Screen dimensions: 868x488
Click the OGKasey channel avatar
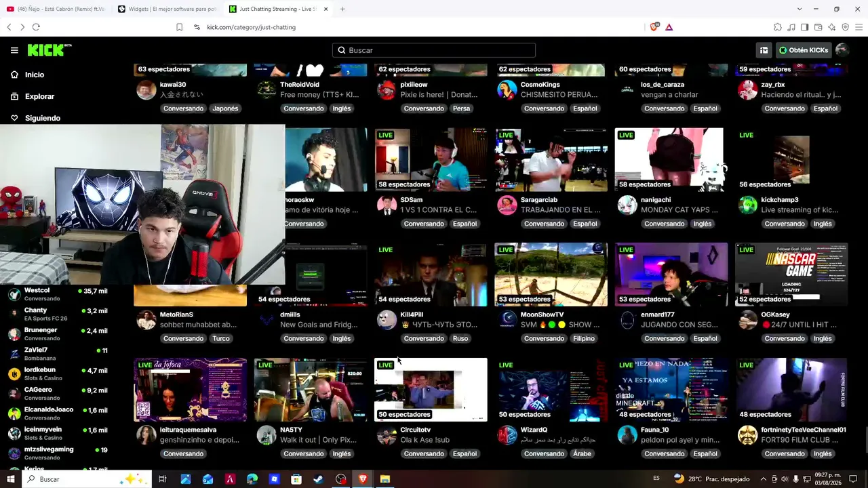[748, 320]
